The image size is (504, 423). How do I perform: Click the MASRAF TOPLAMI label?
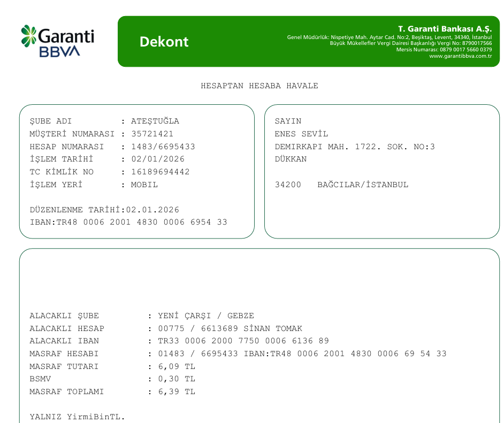66,391
